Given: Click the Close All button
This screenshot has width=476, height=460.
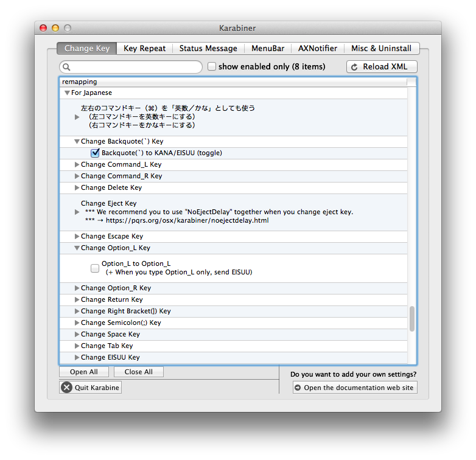Looking at the screenshot, I should [x=138, y=372].
